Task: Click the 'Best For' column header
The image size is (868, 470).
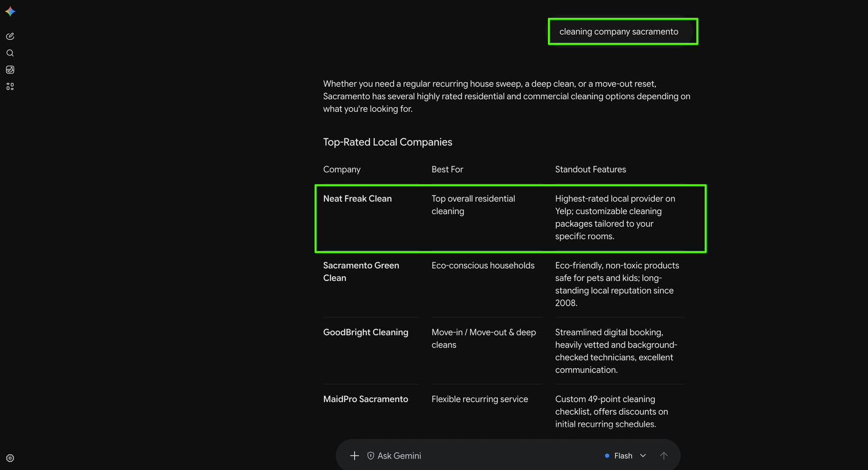Action: [x=448, y=170]
